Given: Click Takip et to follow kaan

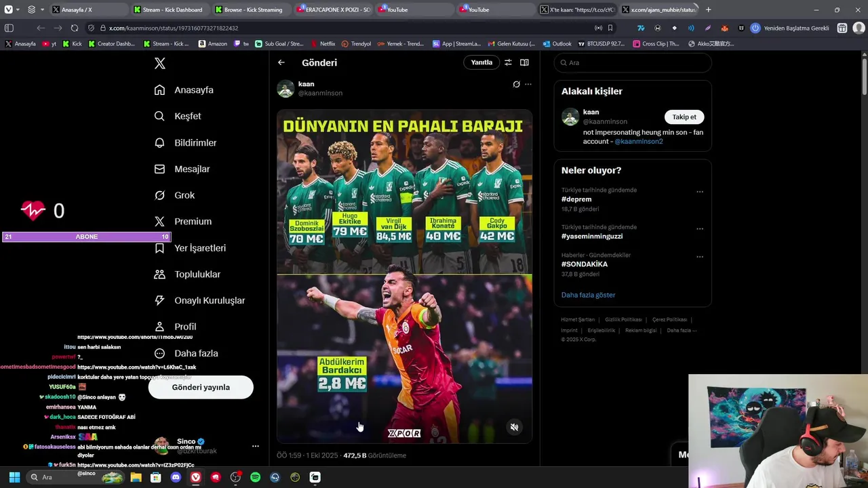Looking at the screenshot, I should [x=684, y=117].
